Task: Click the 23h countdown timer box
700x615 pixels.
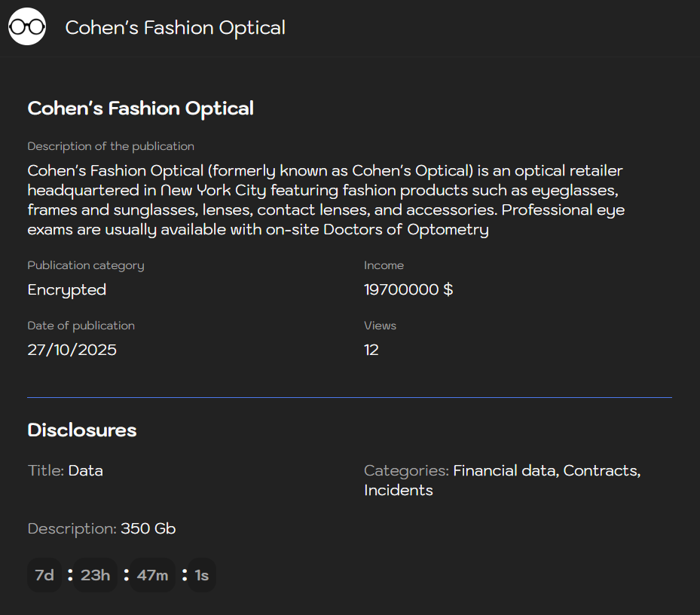Action: click(95, 574)
